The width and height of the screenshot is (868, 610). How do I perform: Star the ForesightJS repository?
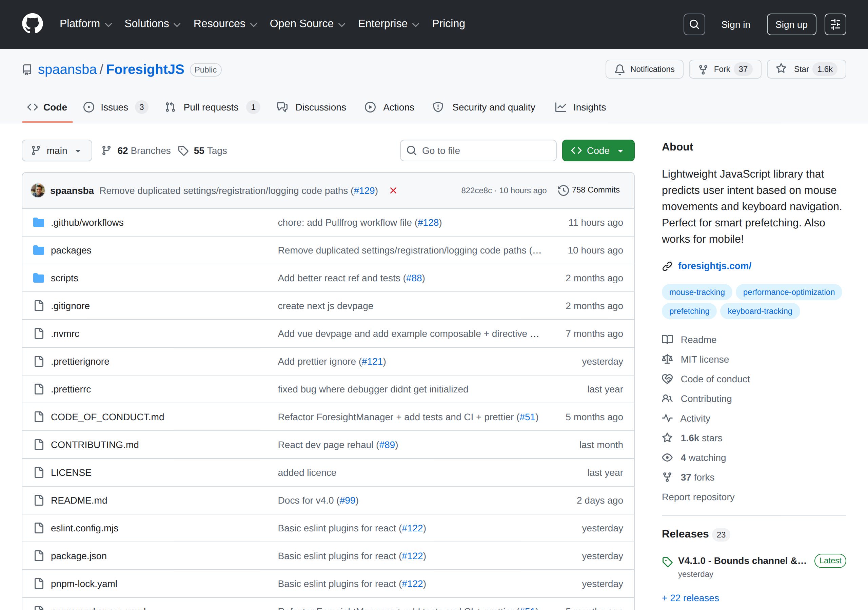point(806,69)
